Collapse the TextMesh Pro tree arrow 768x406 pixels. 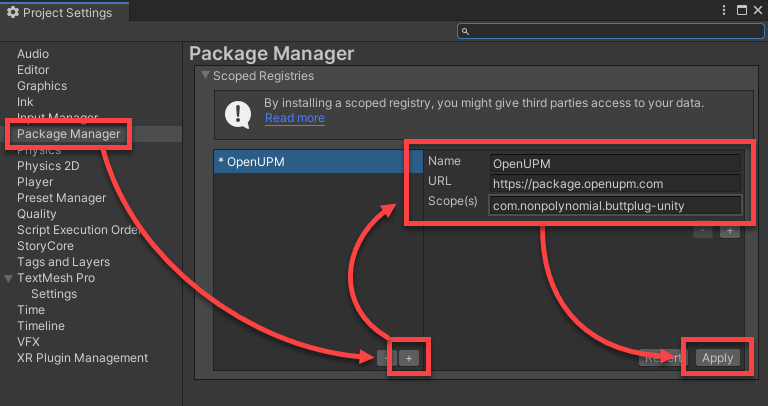(x=8, y=278)
